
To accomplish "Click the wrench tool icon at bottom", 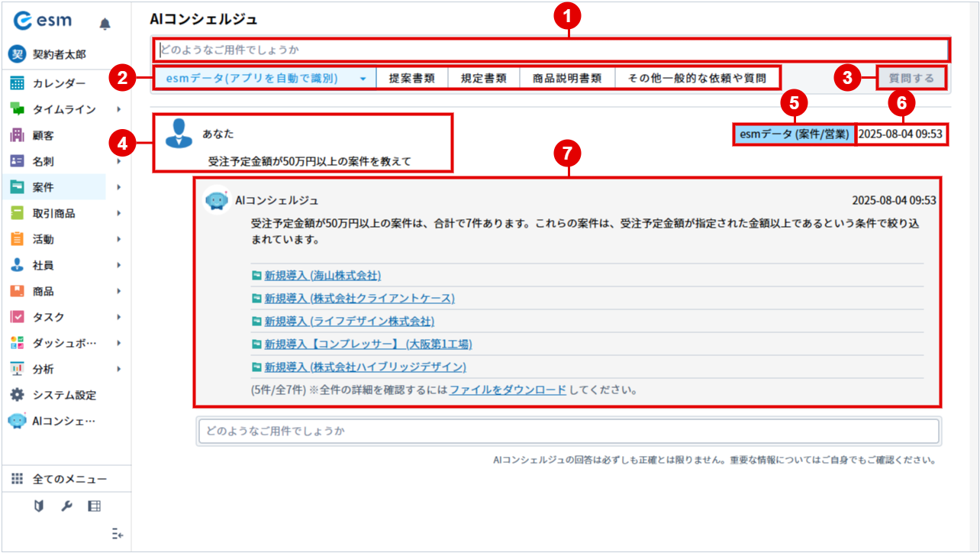I will [x=66, y=506].
